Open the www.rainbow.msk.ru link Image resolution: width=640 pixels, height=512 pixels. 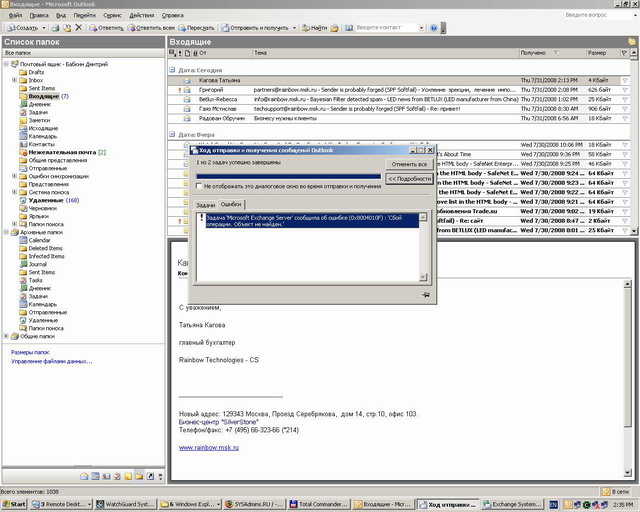209,447
